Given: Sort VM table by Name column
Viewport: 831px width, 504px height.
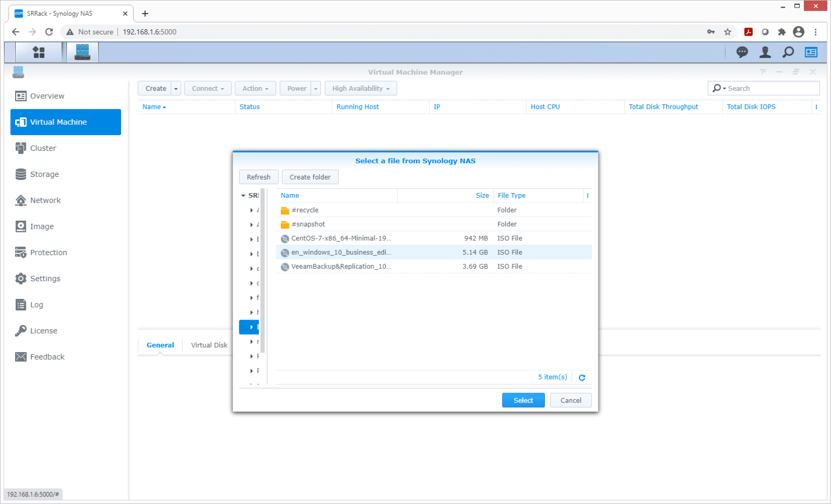Looking at the screenshot, I should click(x=186, y=107).
